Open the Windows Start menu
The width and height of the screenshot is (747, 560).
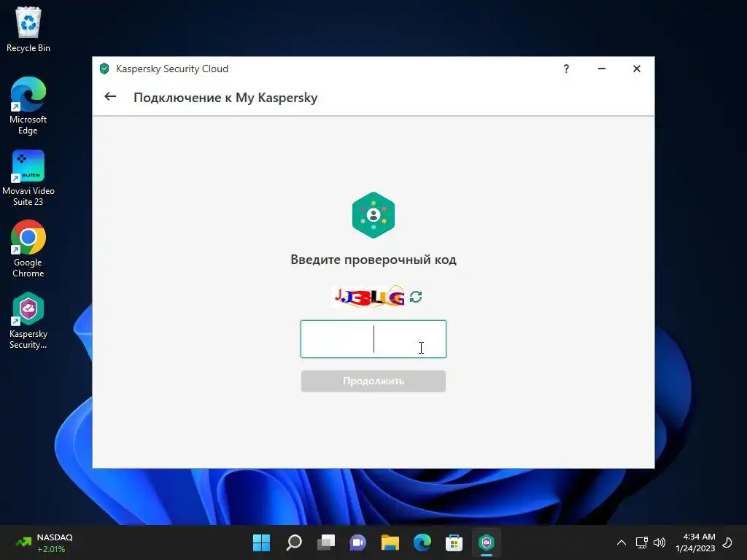click(x=261, y=542)
